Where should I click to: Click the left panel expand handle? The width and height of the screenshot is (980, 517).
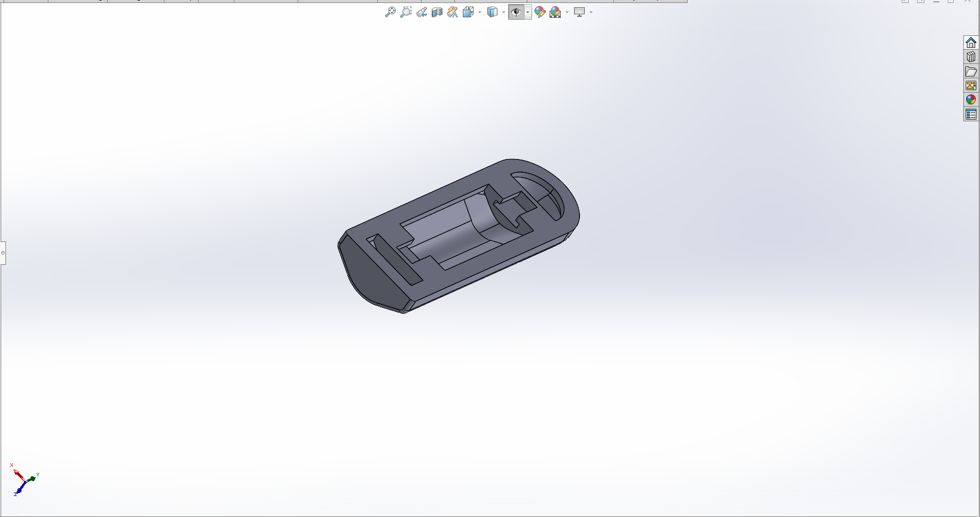(x=3, y=253)
